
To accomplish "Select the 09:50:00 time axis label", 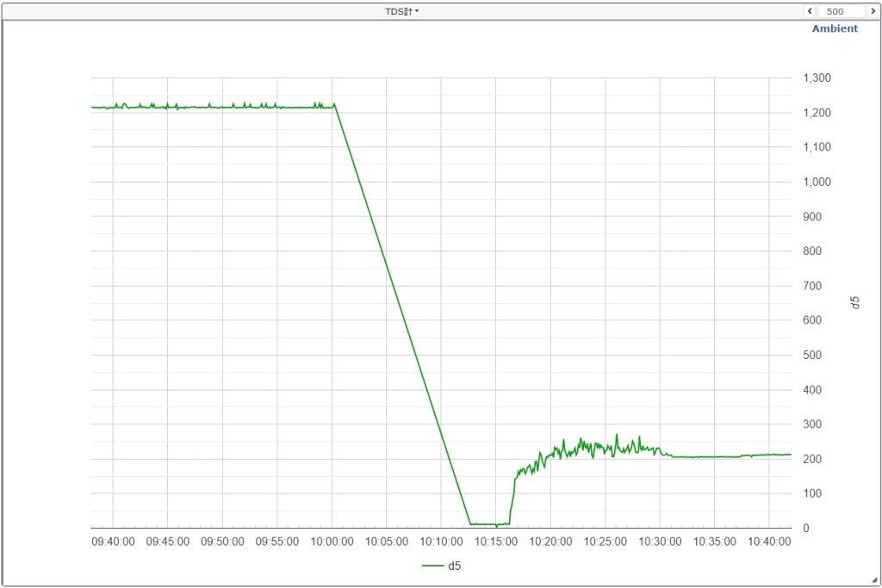I will tap(222, 542).
